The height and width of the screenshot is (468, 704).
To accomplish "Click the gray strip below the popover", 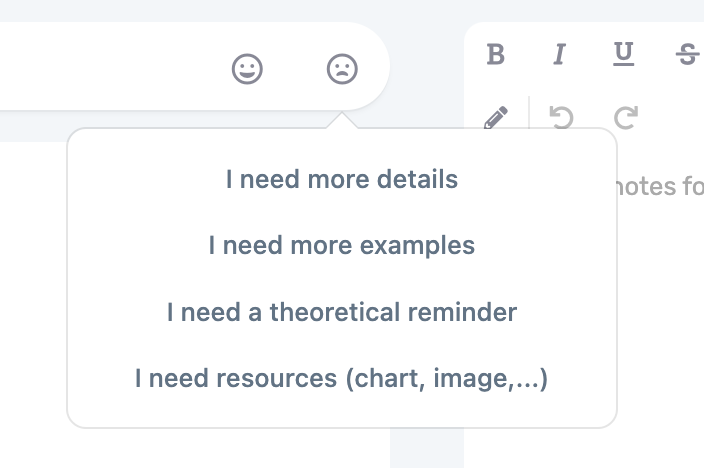I will tap(426, 450).
